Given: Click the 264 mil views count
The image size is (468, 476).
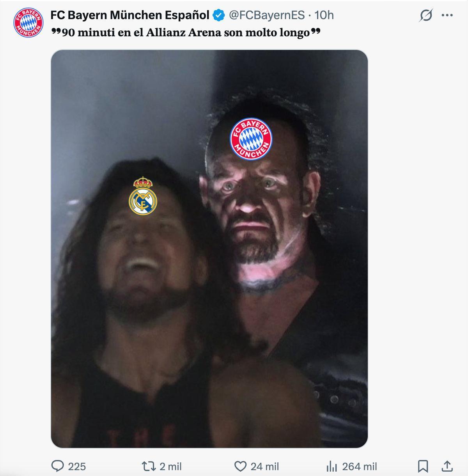Looking at the screenshot, I should click(x=359, y=466).
